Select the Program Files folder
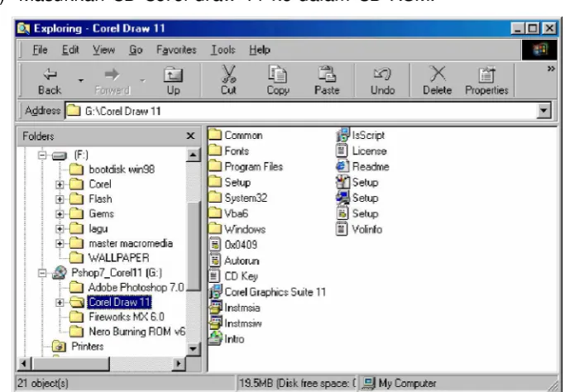565x392 pixels. [247, 166]
